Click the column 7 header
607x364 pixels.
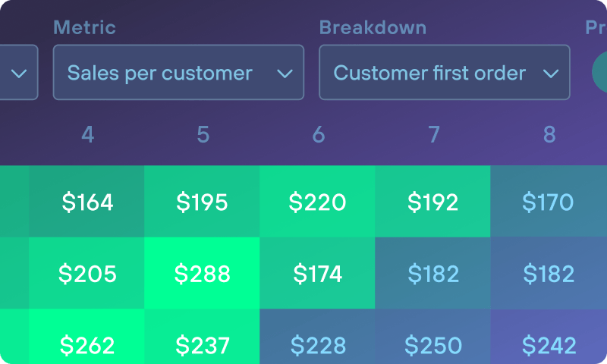click(x=434, y=135)
